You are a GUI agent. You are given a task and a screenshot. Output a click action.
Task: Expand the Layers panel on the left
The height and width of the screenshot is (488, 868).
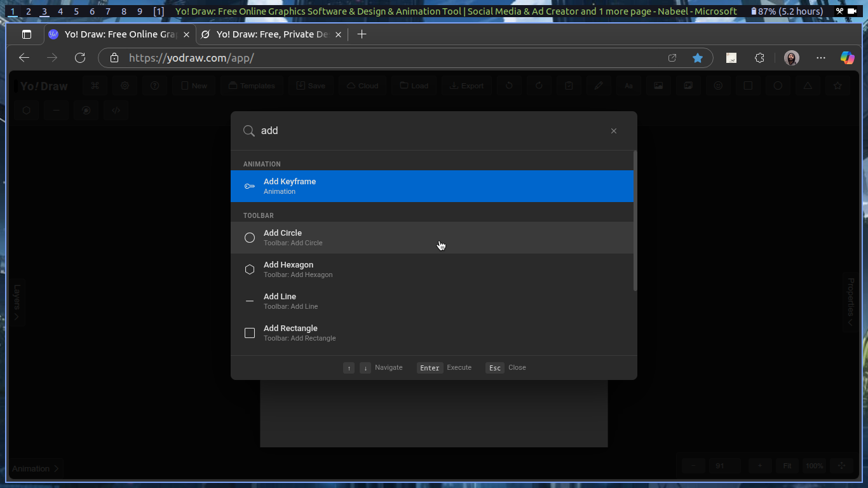click(17, 302)
